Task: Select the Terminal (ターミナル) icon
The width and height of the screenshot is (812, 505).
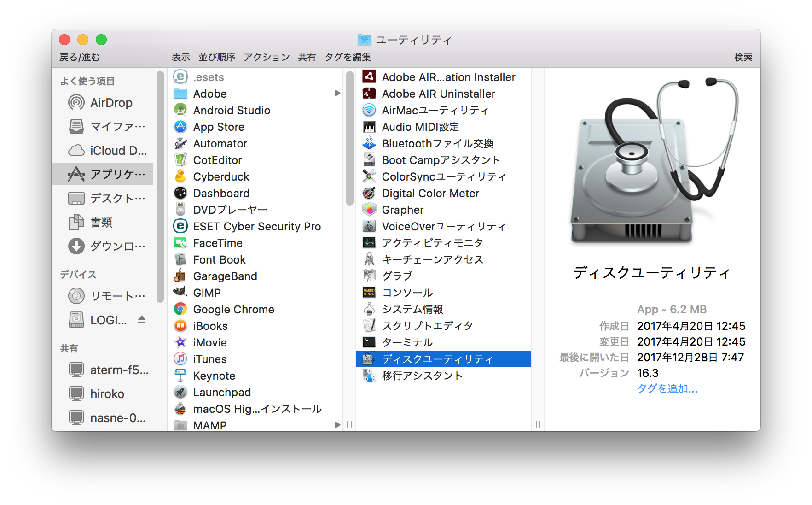Action: (369, 342)
